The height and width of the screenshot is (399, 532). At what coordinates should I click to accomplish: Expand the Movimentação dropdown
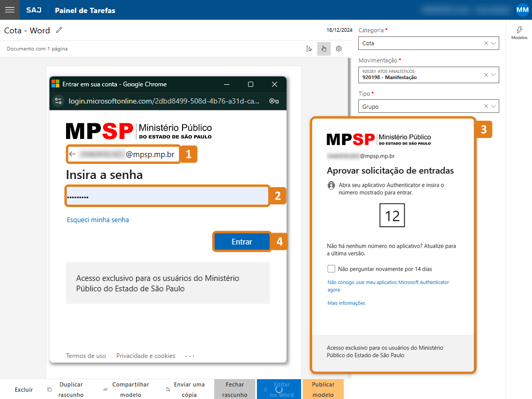tap(494, 75)
